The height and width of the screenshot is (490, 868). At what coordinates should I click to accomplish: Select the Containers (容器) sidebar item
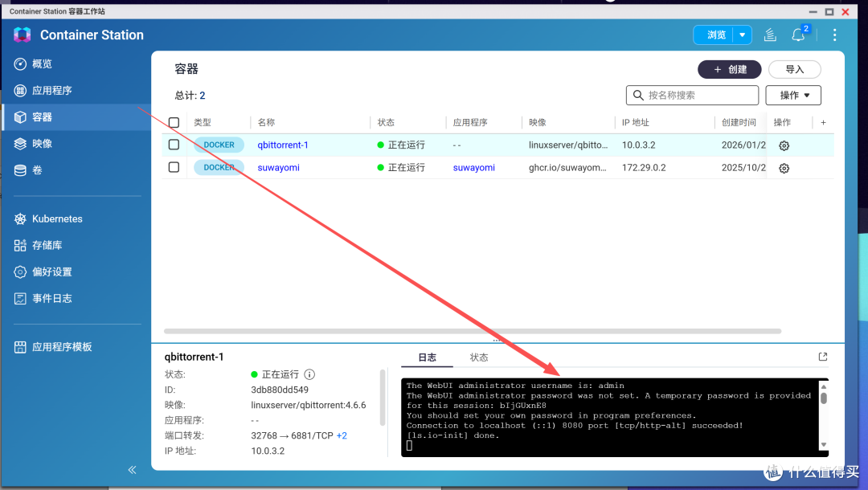(x=76, y=117)
